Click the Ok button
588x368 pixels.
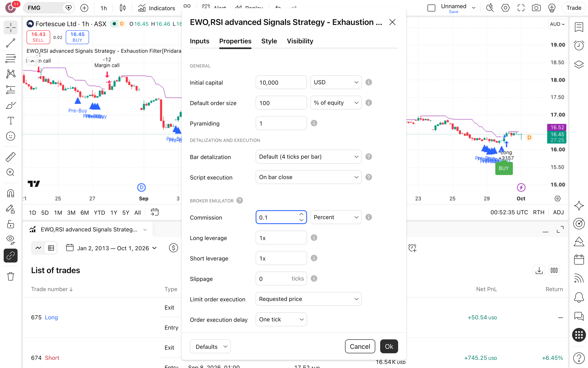pyautogui.click(x=389, y=346)
